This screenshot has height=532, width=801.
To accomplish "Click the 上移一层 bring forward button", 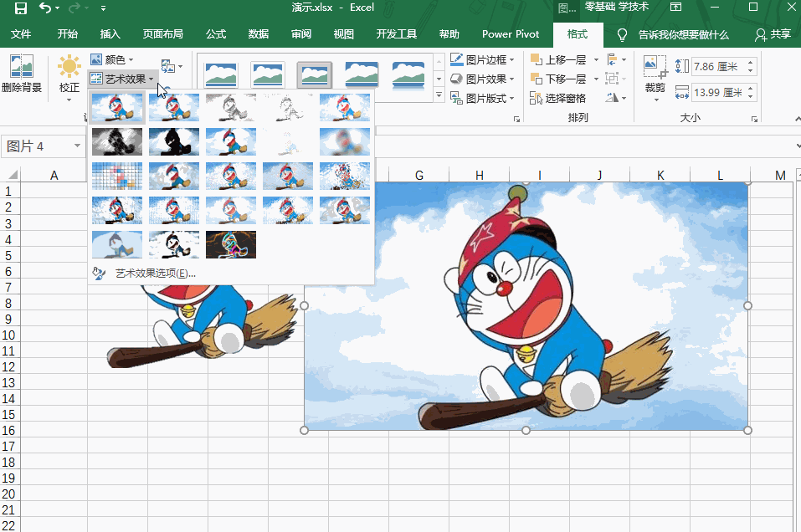I will 558,59.
